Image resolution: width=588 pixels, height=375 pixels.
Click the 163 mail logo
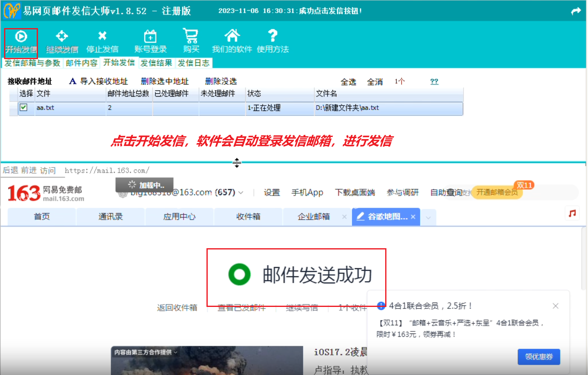pyautogui.click(x=46, y=193)
